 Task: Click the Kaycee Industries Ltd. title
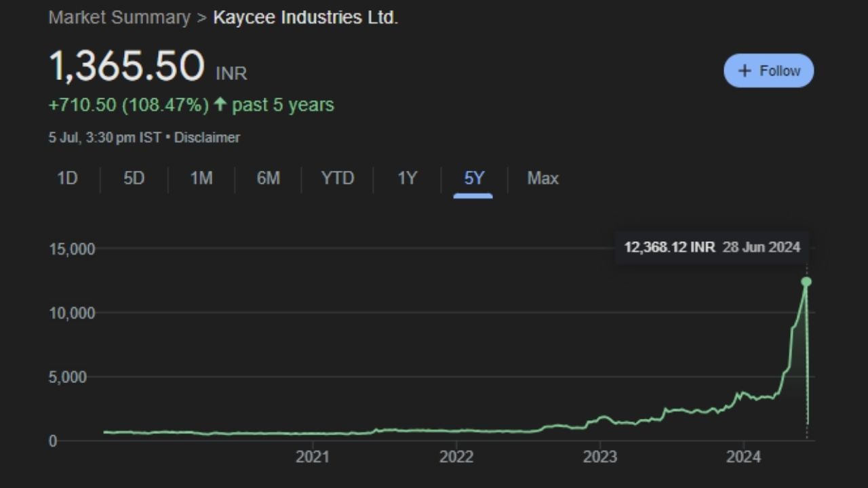coord(305,18)
